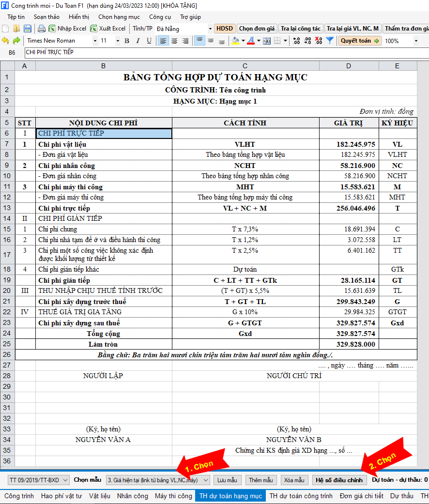The width and height of the screenshot is (429, 504).
Task: Switch to the Công trình tab
Action: pyautogui.click(x=19, y=496)
